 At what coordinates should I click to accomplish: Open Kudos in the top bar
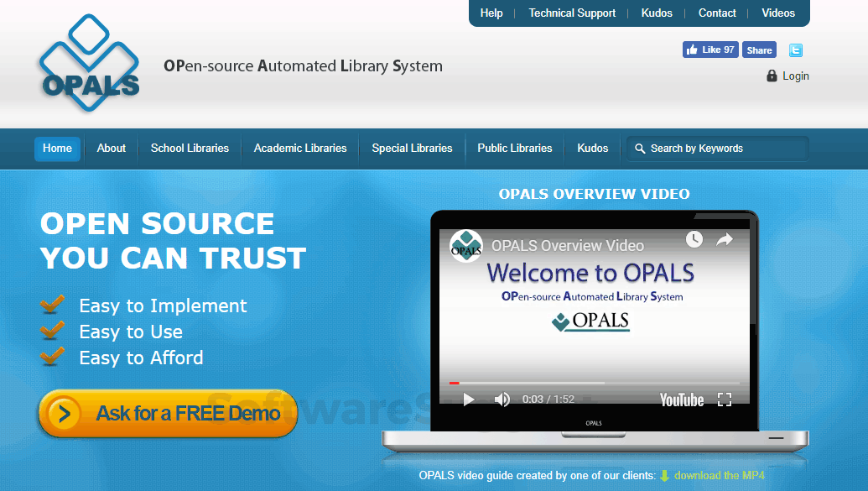pyautogui.click(x=657, y=13)
